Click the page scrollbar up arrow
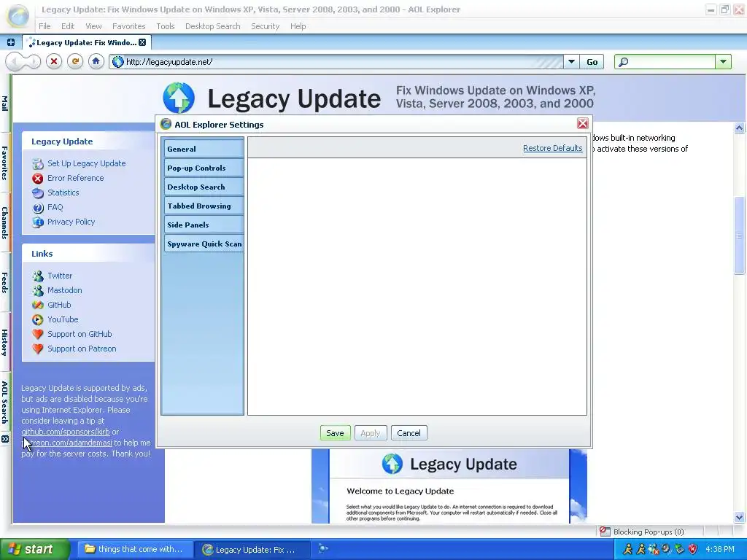 click(x=739, y=128)
